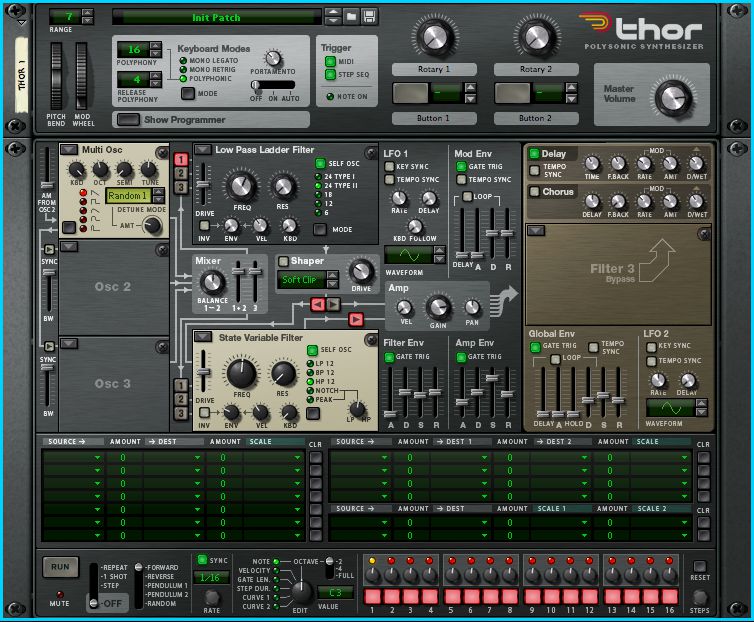Click the Init Patch name display
The height and width of the screenshot is (622, 754).
pos(216,17)
